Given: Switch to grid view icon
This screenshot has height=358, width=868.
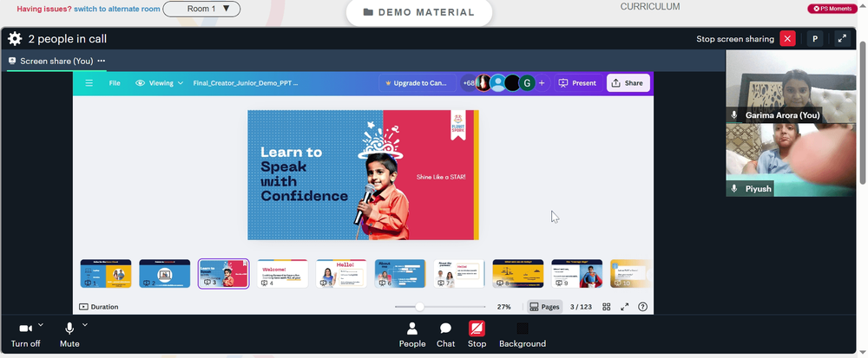Looking at the screenshot, I should coord(607,307).
